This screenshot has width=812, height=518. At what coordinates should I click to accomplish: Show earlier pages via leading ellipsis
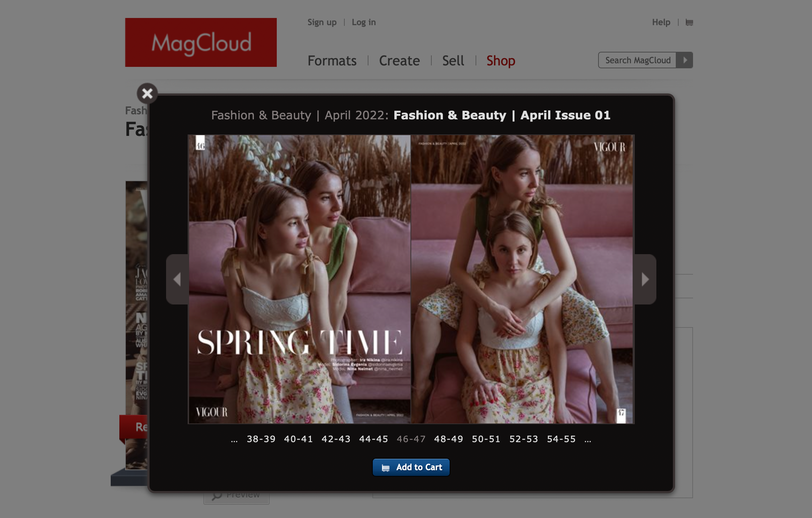[234, 440]
